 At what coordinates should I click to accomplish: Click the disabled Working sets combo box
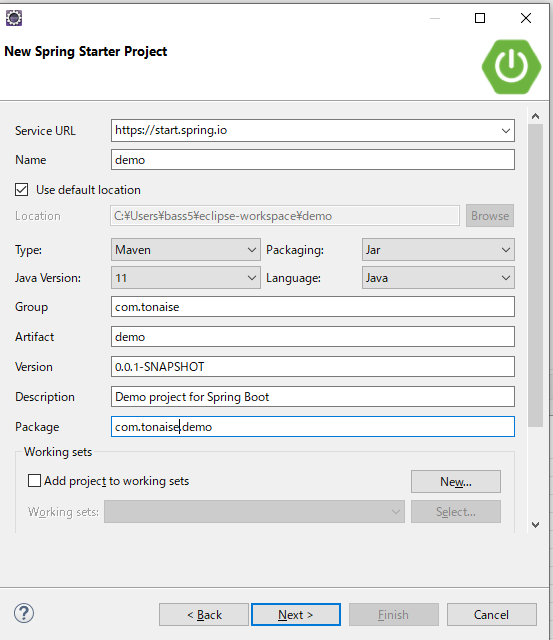pyautogui.click(x=254, y=511)
